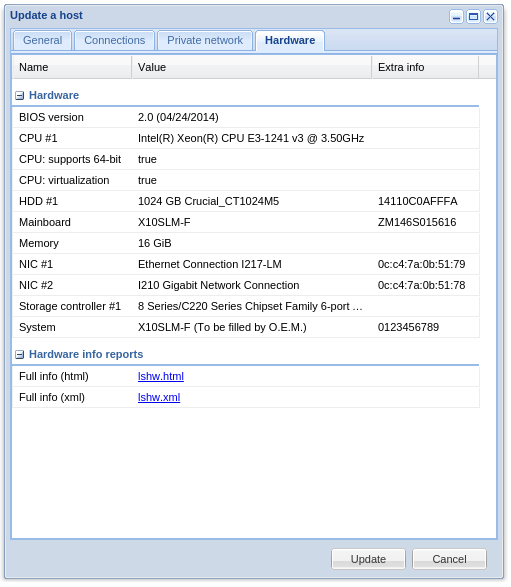Click the Extra info column header
The width and height of the screenshot is (511, 587).
(x=425, y=67)
